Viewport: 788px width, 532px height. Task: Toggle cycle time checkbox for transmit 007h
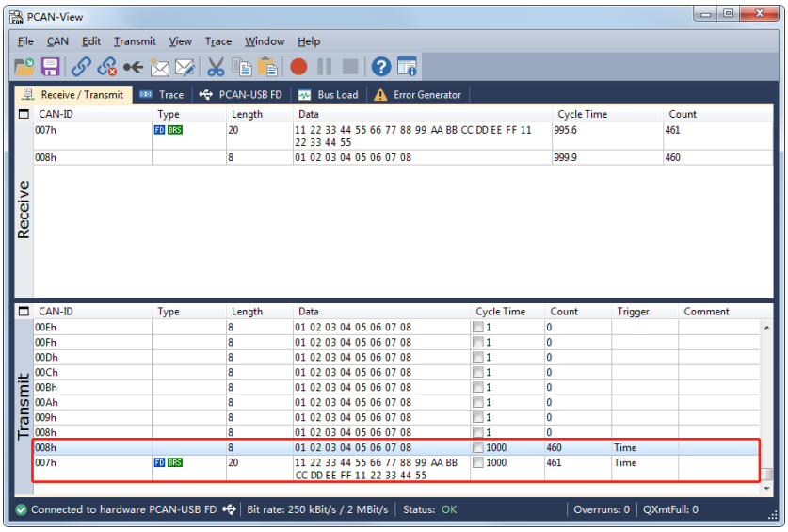[x=478, y=462]
